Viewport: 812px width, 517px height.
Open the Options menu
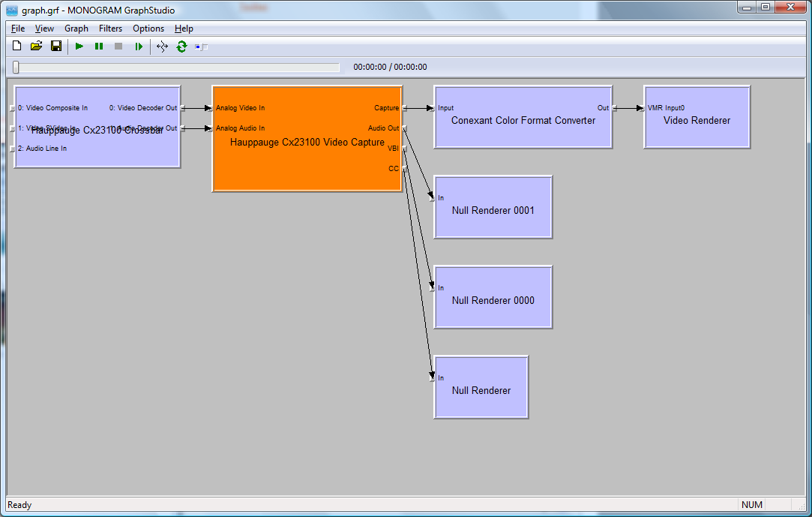(148, 29)
